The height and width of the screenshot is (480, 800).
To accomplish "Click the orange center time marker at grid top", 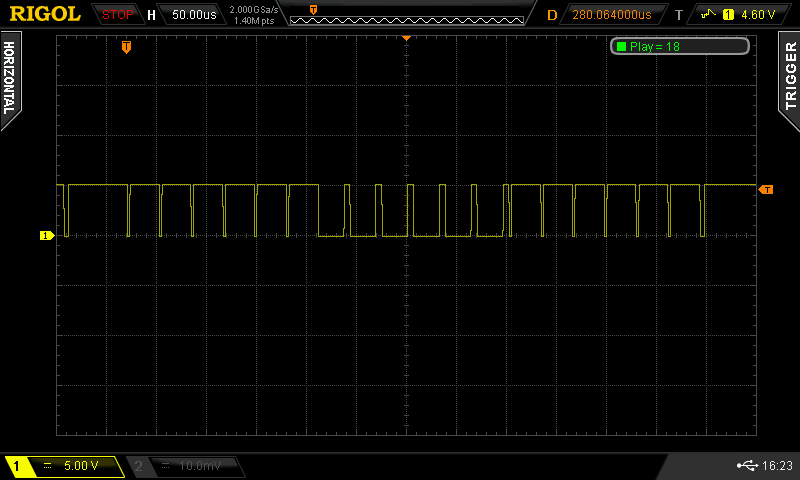I will pos(407,37).
